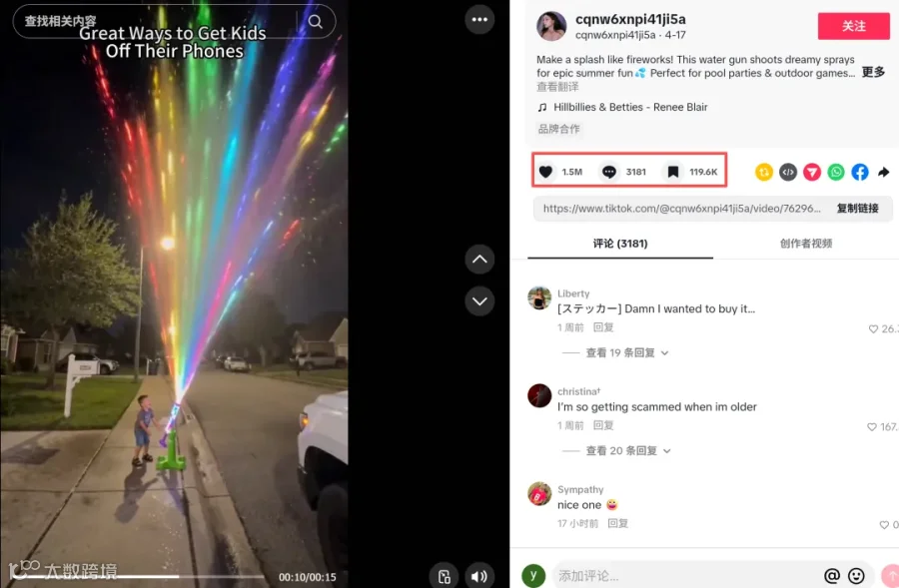Screen dimensions: 899x588
Task: Select the 评论 (3181) tab
Action: coord(619,244)
